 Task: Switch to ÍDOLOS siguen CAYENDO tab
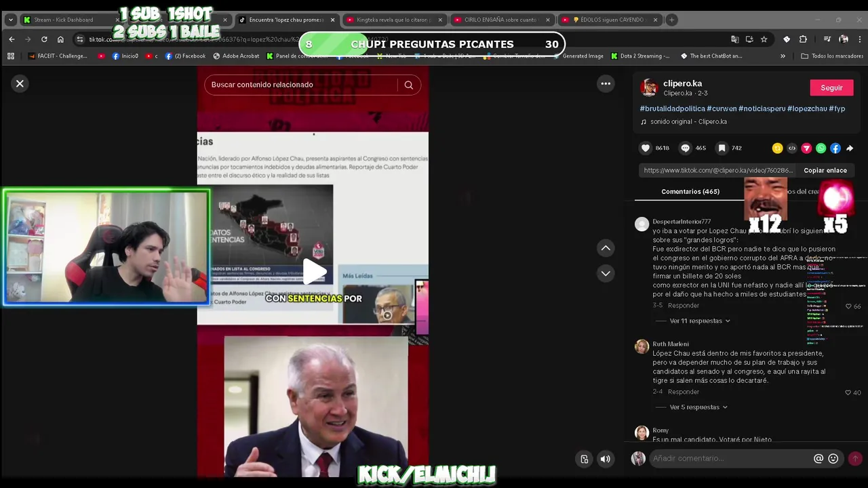tap(608, 20)
